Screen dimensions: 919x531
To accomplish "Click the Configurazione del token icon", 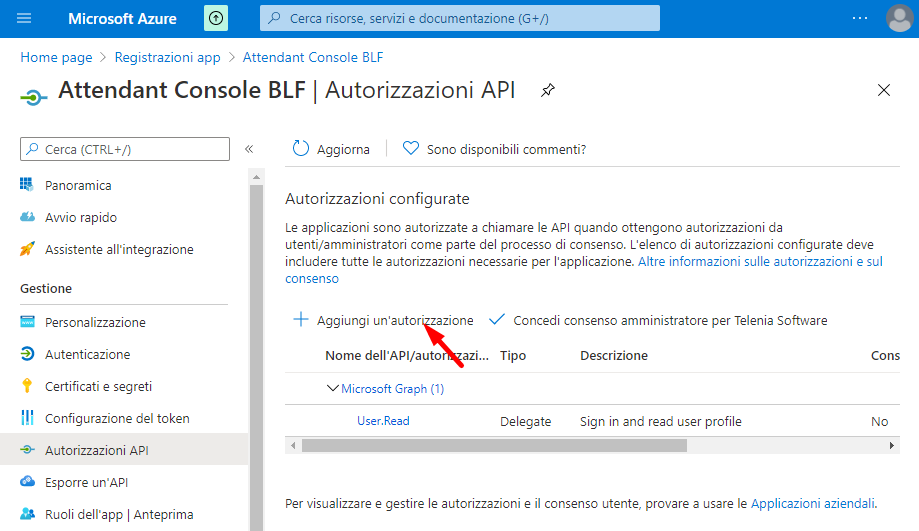I will (27, 417).
